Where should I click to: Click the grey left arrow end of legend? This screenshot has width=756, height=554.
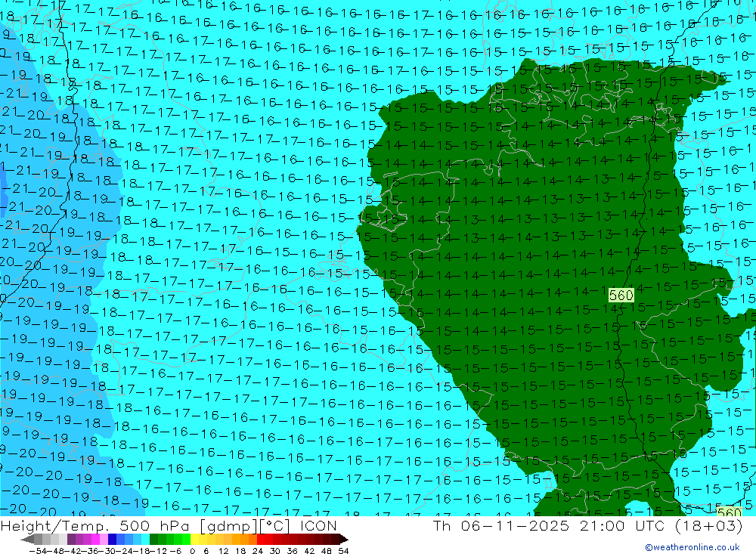tap(27, 540)
